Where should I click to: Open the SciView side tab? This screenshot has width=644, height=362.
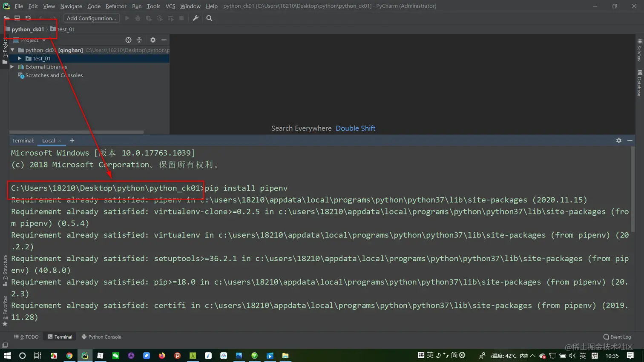[x=639, y=50]
